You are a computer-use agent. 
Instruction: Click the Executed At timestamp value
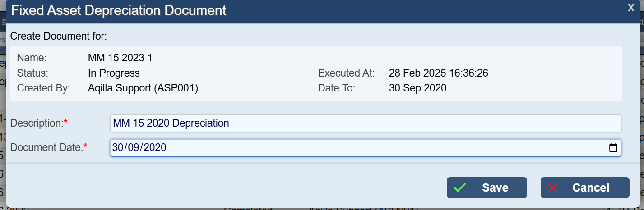438,73
